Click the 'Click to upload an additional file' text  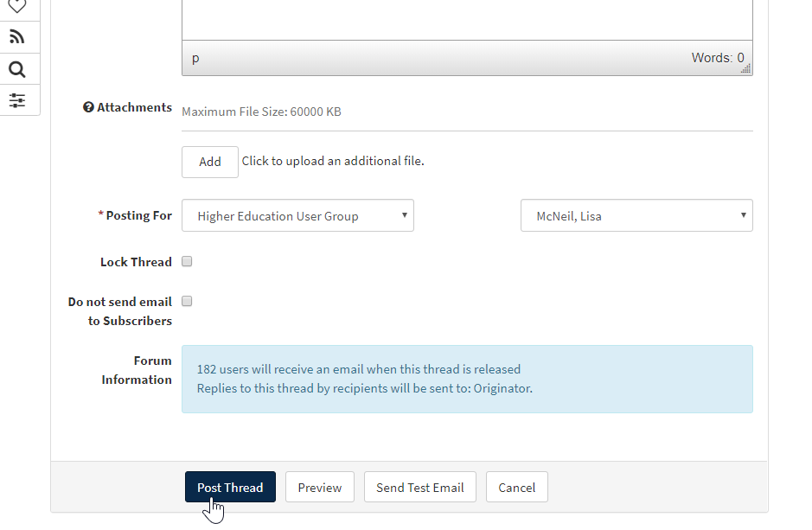[x=333, y=161]
